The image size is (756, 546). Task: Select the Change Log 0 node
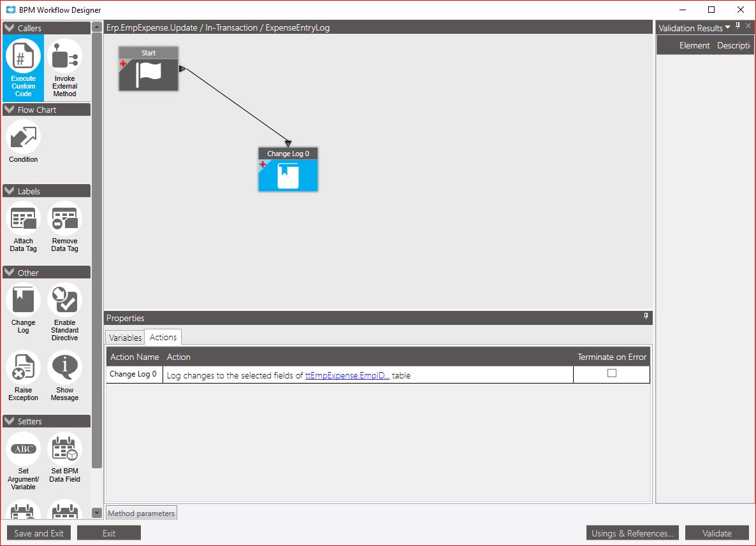click(288, 169)
